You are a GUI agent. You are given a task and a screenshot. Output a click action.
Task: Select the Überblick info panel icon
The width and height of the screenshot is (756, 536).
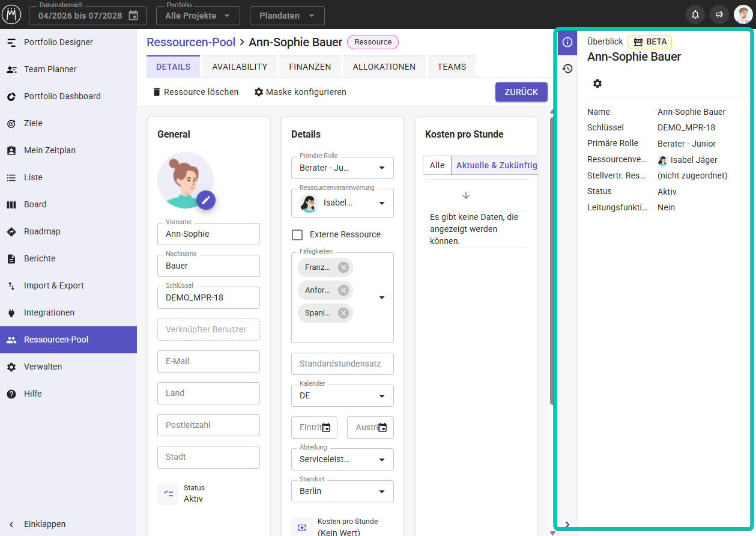tap(567, 42)
